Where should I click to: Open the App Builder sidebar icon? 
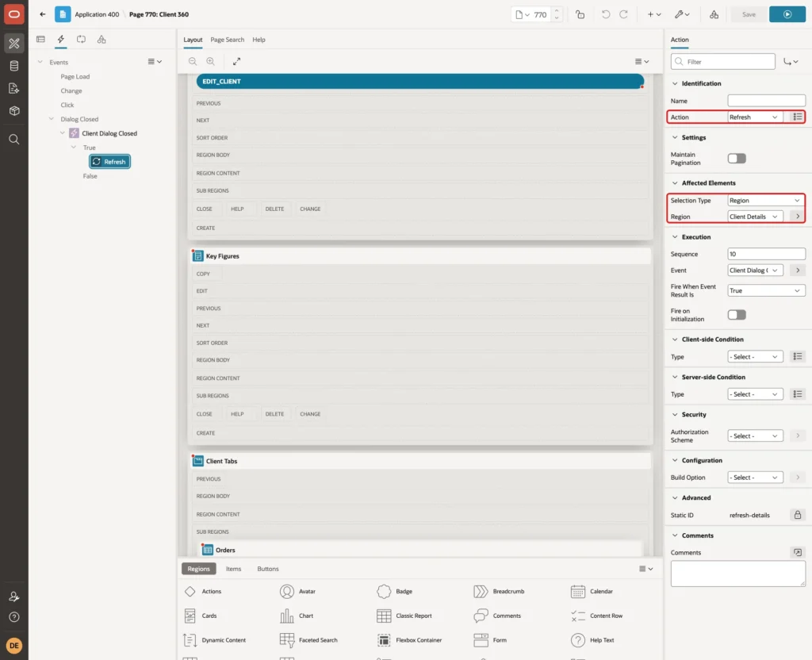coord(14,43)
